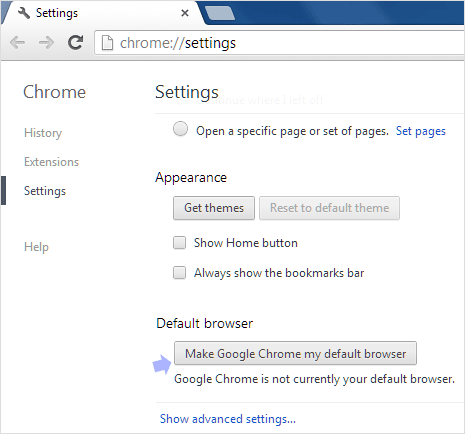
Task: Click the Appearance section heading
Action: [191, 177]
